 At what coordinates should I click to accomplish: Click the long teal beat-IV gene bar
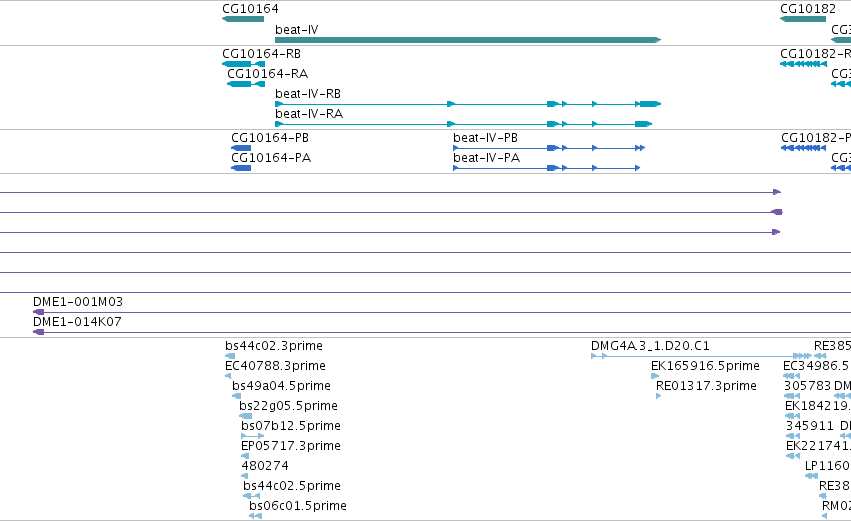[x=468, y=40]
